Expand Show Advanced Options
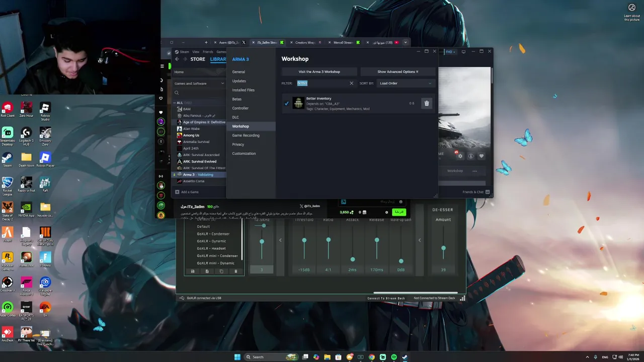The image size is (644, 362). point(397,72)
